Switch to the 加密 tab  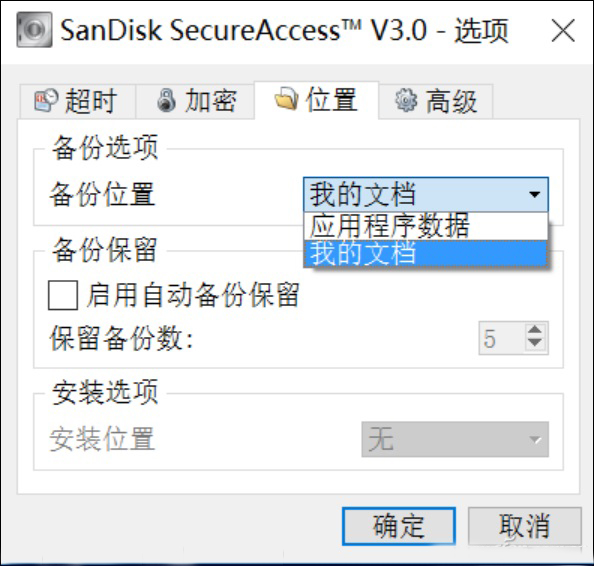pos(195,101)
